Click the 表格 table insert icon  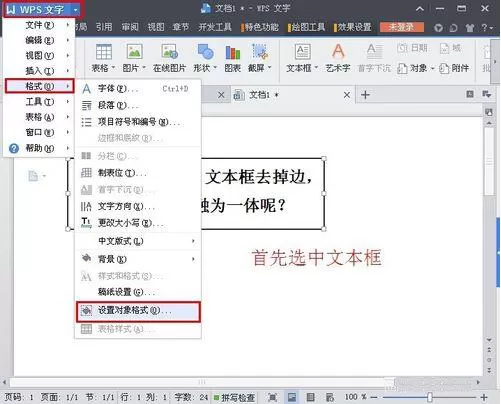click(104, 52)
